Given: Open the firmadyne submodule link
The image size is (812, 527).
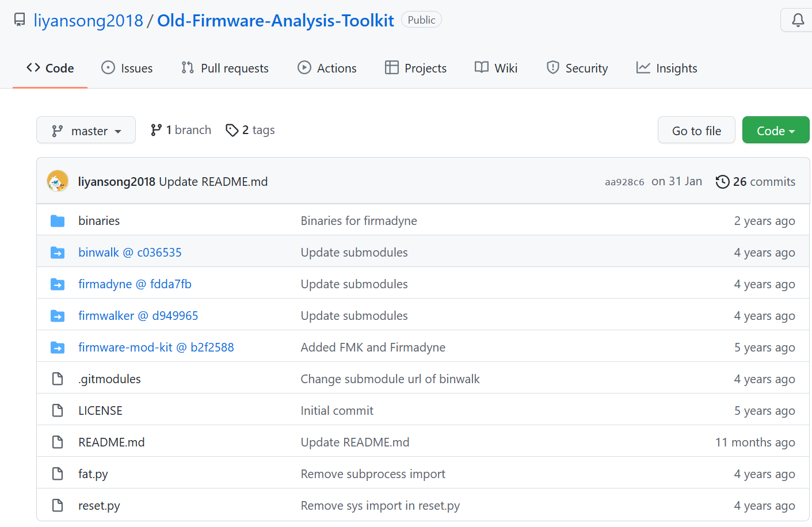Looking at the screenshot, I should (135, 284).
